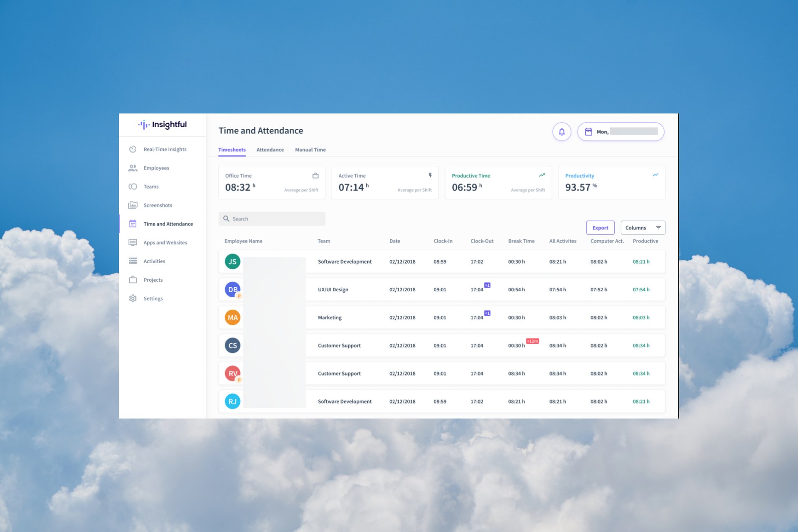Image resolution: width=798 pixels, height=532 pixels.
Task: Open Real-Time Insights menu item
Action: point(165,149)
